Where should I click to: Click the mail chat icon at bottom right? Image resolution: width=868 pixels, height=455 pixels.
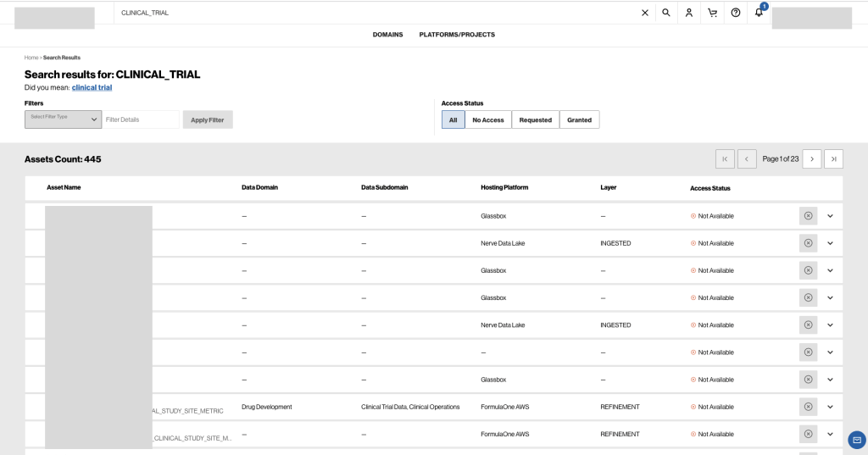(857, 440)
